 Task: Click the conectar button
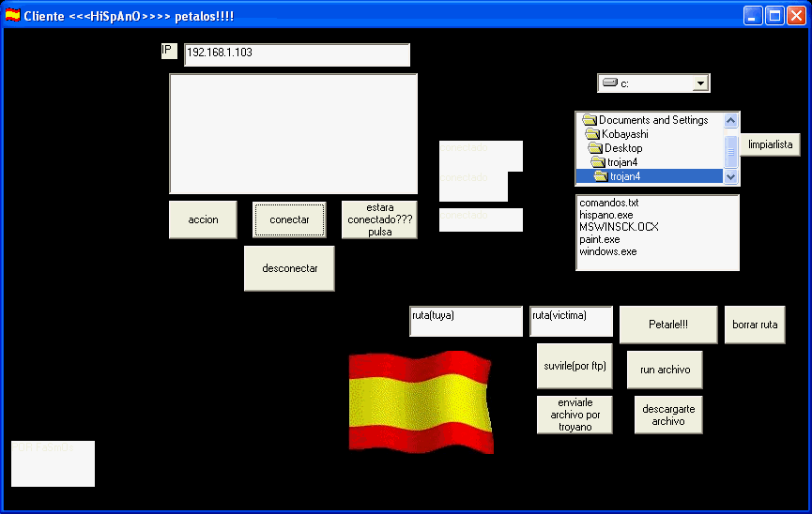[x=289, y=219]
